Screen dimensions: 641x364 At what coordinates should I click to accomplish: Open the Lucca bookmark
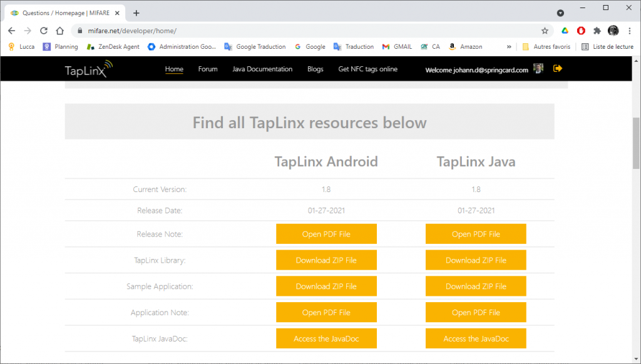point(22,46)
